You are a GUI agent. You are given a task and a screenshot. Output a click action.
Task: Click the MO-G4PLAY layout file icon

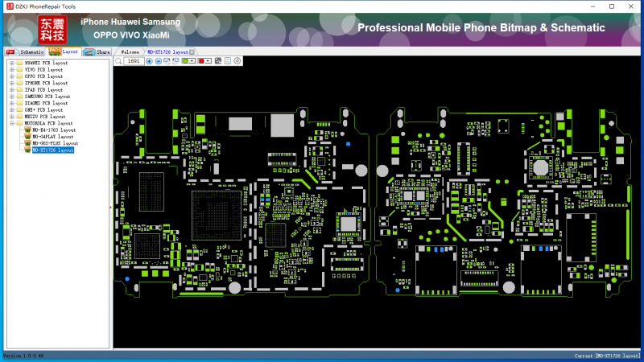click(27, 136)
